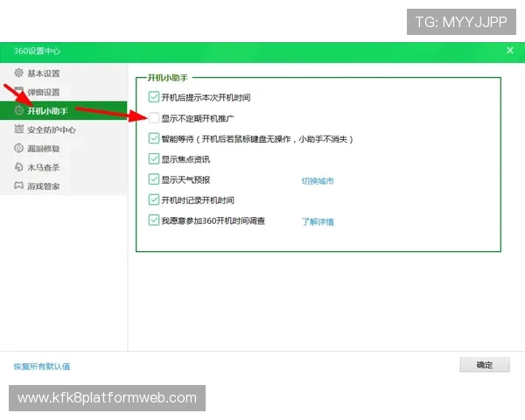Viewport: 525px width, 420px height.
Task: Confirm with the 确定 button
Action: coord(485,365)
